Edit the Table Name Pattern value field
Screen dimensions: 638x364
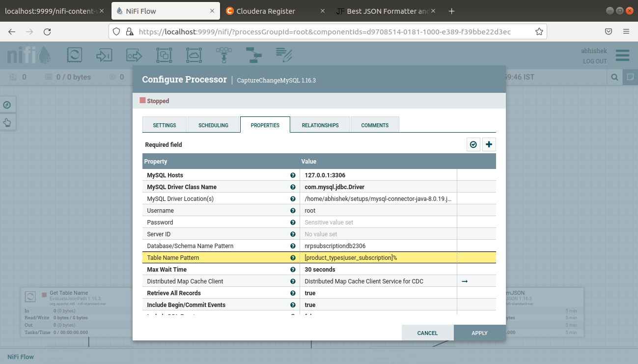(x=378, y=257)
